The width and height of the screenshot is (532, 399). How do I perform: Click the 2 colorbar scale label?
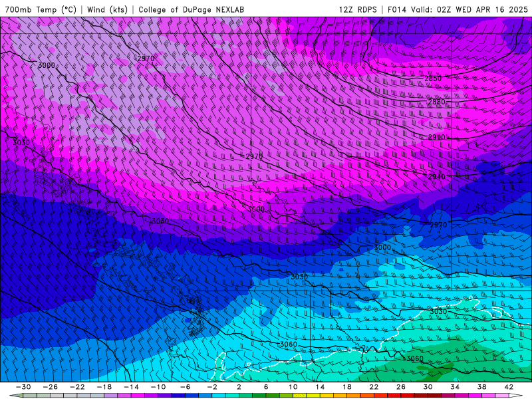239,387
